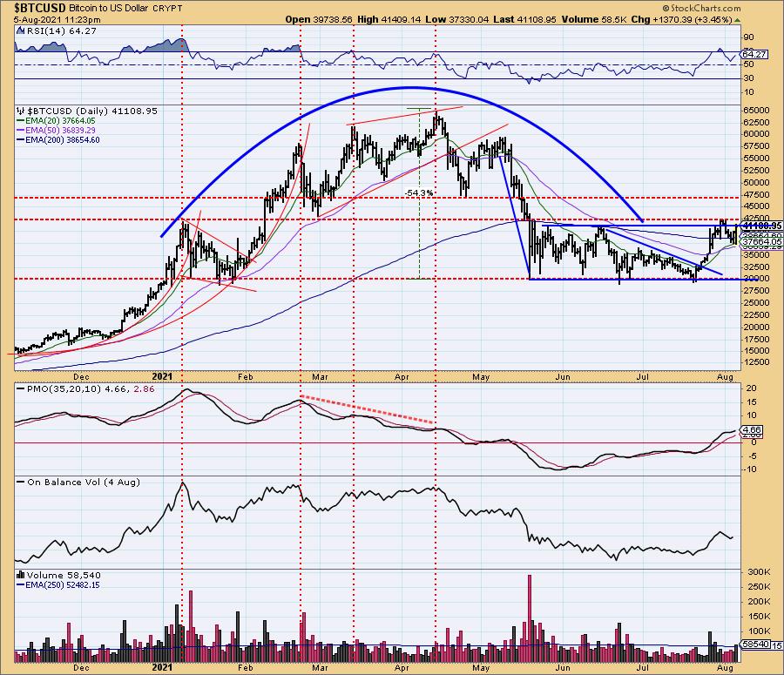
Task: Click the 4.66 PMO value tag
Action: coord(753,430)
